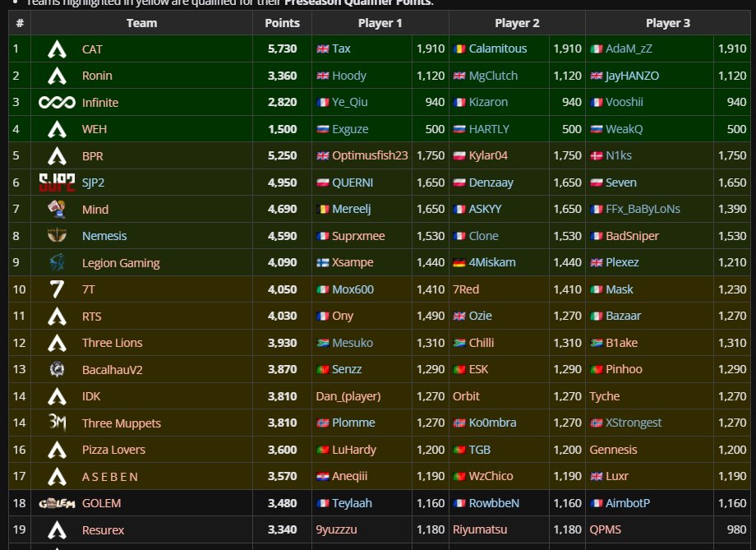Viewport: 756px width, 550px height.
Task: Click the German flag beside 4Miskam
Action: click(x=459, y=262)
